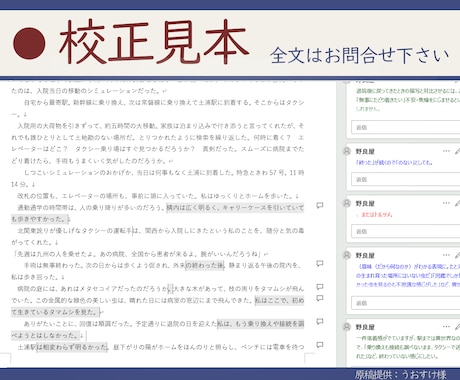This screenshot has width=460, height=380.
Task: Click the document line しつこいシミュレーションのおかげか
Action: pos(164,172)
